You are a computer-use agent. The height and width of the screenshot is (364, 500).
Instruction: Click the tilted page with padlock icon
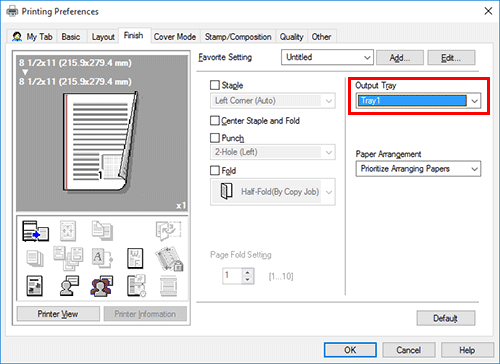[x=169, y=259]
